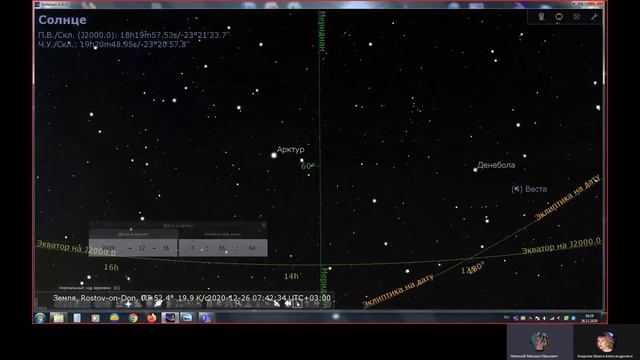Launch Firefox from taskbar
The width and height of the screenshot is (640, 360).
coord(151,318)
